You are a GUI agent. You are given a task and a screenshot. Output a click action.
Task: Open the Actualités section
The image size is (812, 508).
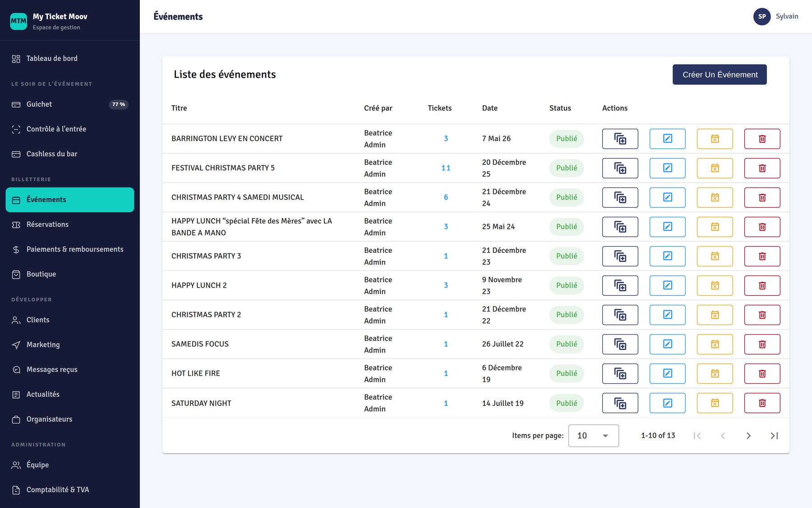[70, 394]
